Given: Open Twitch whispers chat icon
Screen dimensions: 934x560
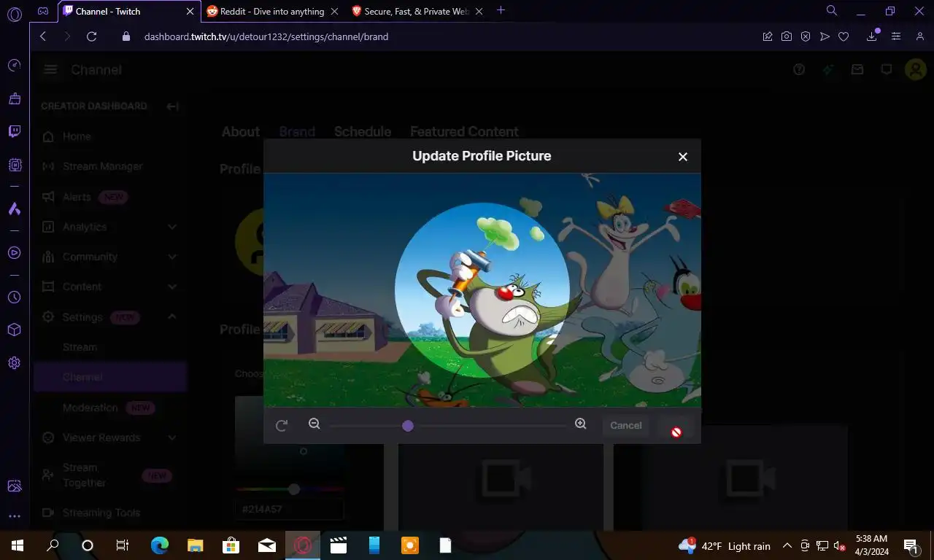Looking at the screenshot, I should (x=887, y=70).
